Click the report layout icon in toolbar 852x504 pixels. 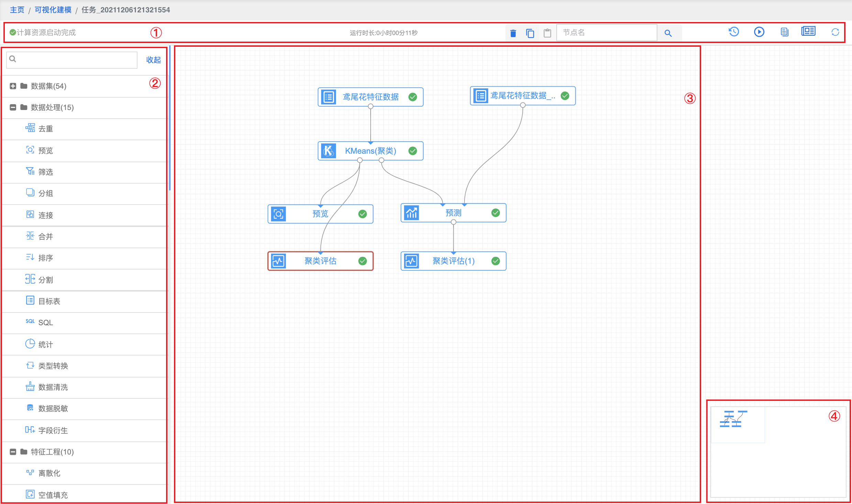pyautogui.click(x=808, y=31)
